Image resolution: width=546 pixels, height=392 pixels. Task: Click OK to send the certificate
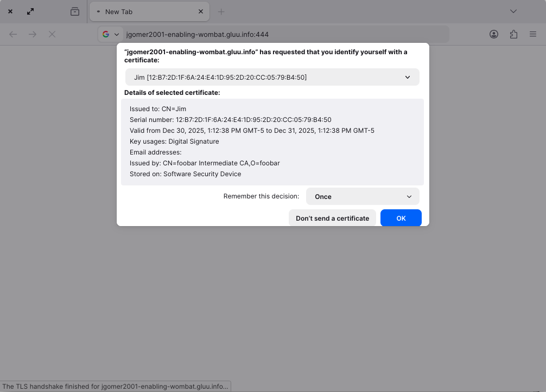coord(401,217)
